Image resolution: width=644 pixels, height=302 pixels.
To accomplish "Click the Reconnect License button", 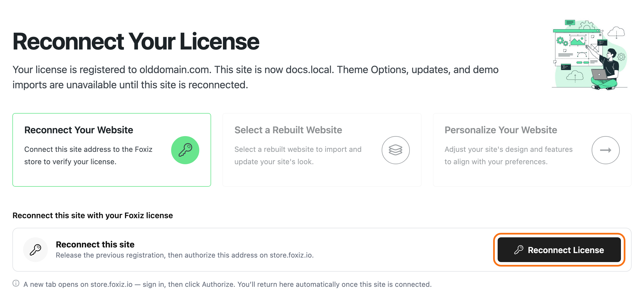I will pyautogui.click(x=559, y=250).
